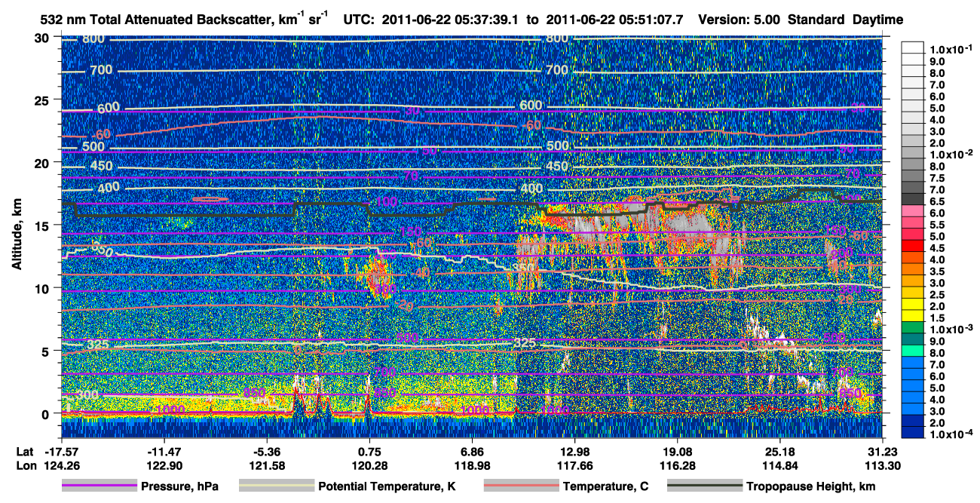Click the colorbar label '1.0x10-4'
Screen dimensions: 980x503
tap(950, 434)
